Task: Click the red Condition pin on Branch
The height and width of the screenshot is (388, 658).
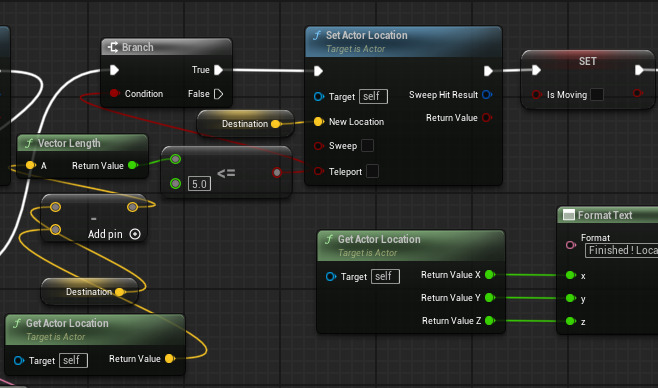Action: [x=114, y=93]
